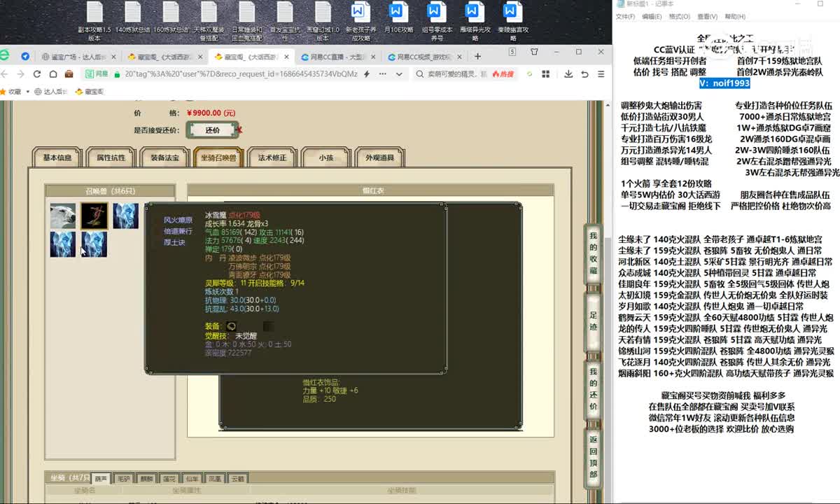Open the 月10E攻略 document on desktop
This screenshot has height=504, width=840.
click(x=398, y=20)
